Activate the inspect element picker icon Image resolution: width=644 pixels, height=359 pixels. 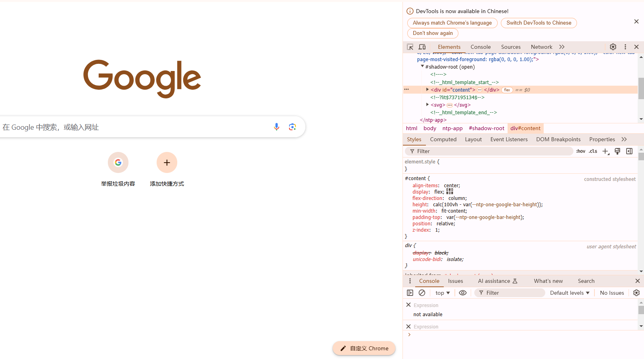410,47
